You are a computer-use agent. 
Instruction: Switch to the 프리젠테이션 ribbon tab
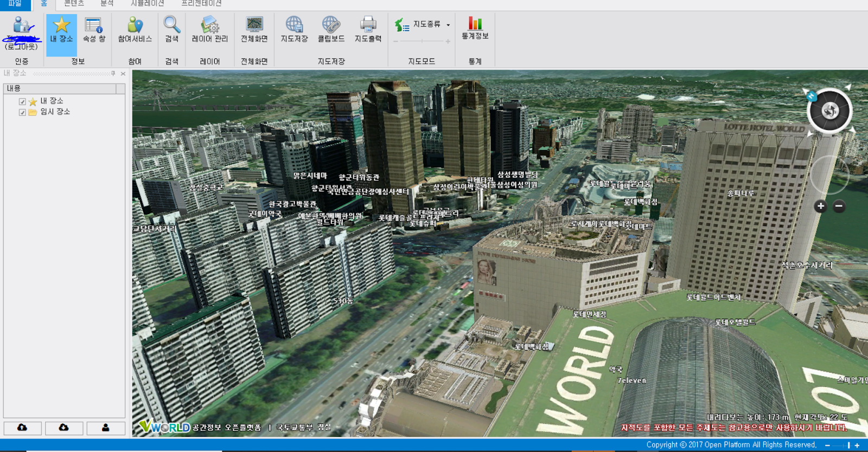(x=201, y=4)
